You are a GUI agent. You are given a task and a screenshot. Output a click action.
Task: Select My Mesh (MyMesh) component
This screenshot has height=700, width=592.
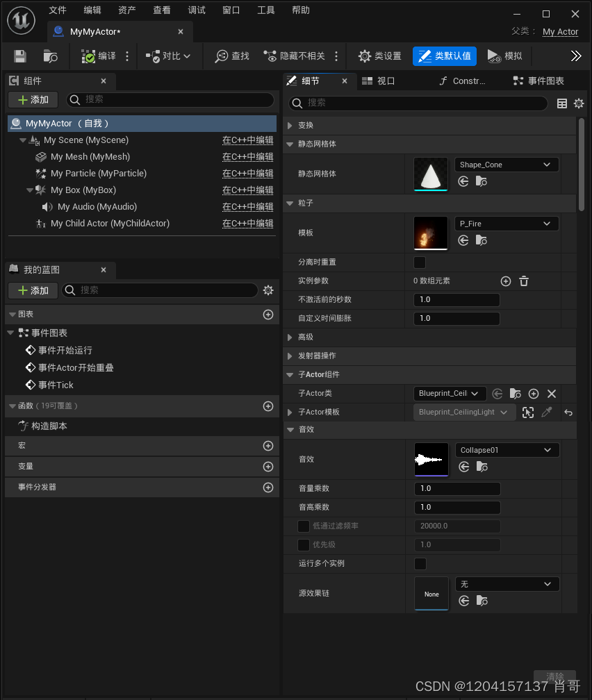pyautogui.click(x=90, y=157)
